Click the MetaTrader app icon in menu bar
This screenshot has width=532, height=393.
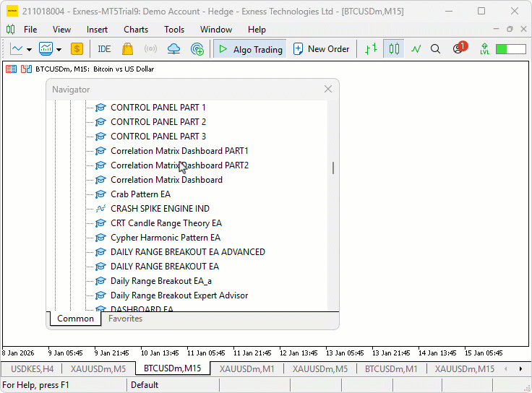[11, 30]
